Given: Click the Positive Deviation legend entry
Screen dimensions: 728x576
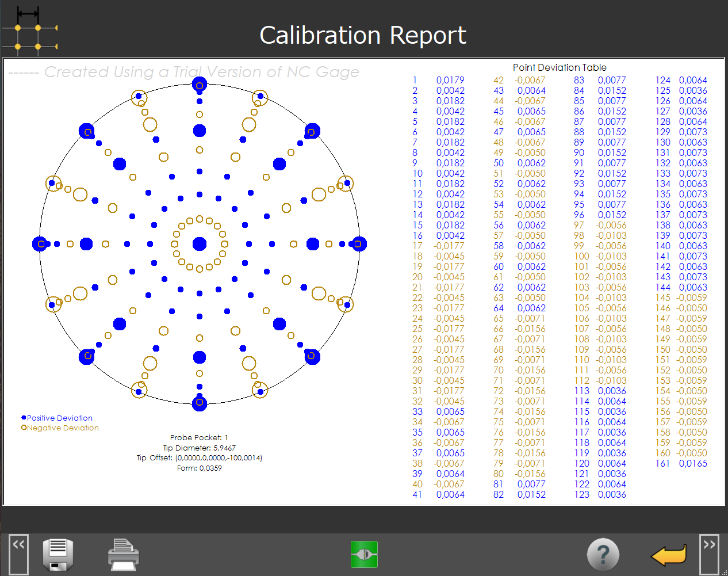Looking at the screenshot, I should [59, 418].
